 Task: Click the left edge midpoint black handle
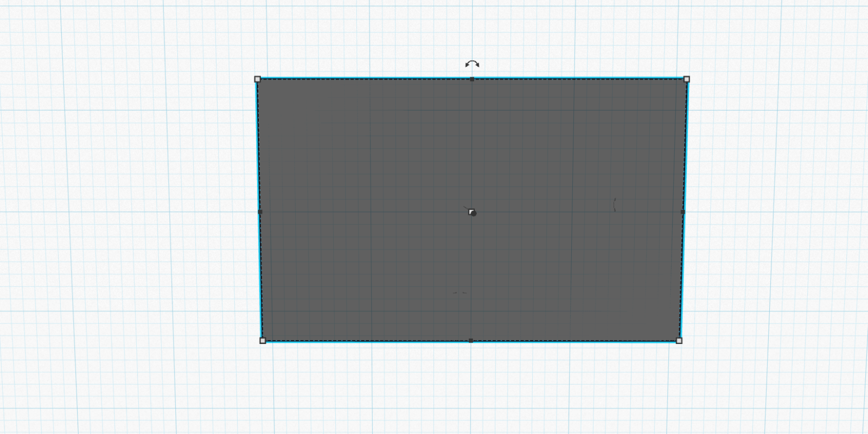(260, 212)
